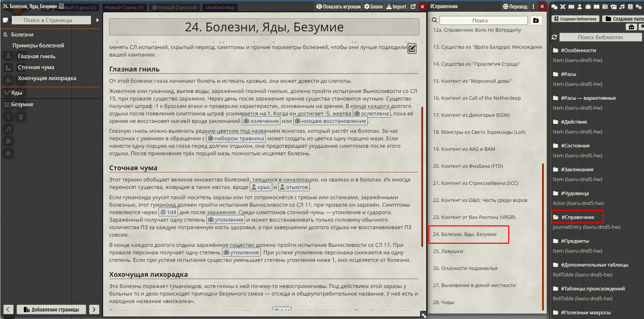Collapse the journal pages sidebar arrow
The width and height of the screenshot is (644, 319).
point(97,20)
